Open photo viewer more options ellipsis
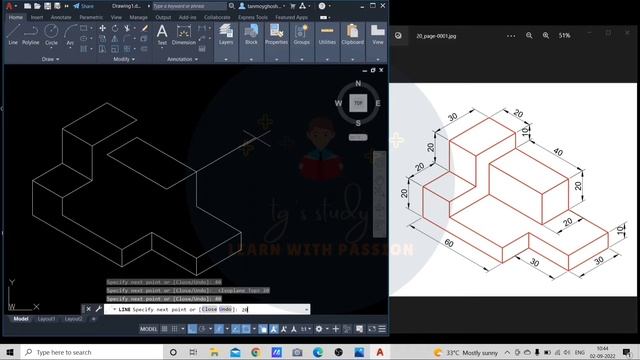Image resolution: width=640 pixels, height=360 pixels. (511, 36)
